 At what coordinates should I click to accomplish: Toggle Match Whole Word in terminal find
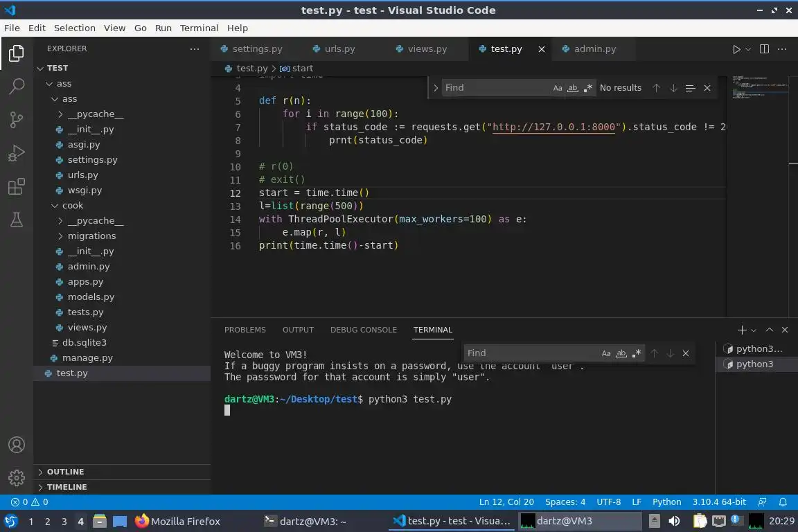621,353
